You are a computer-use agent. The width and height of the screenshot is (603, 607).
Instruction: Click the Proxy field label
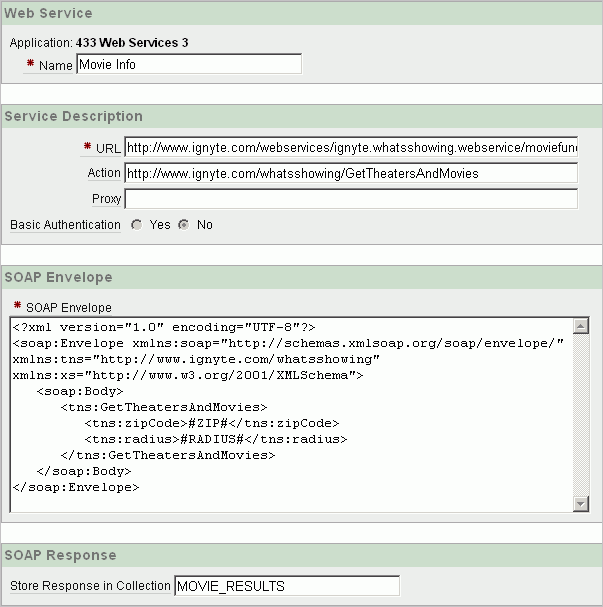pyautogui.click(x=107, y=199)
